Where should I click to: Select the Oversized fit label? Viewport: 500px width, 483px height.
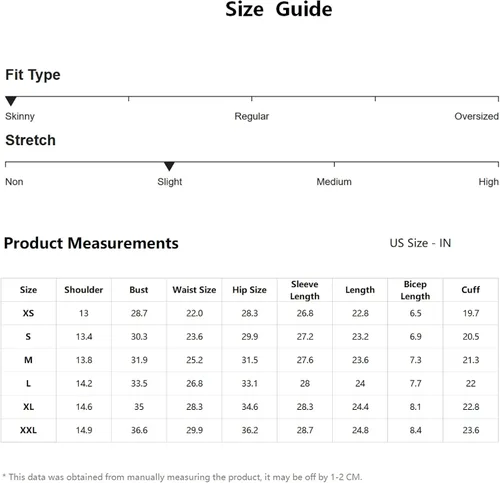click(476, 116)
